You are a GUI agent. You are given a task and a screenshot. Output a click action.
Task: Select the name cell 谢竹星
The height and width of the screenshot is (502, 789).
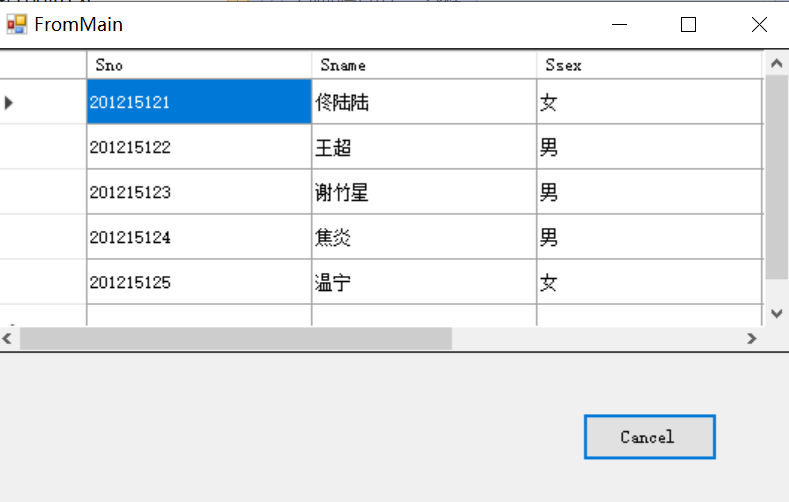[424, 192]
